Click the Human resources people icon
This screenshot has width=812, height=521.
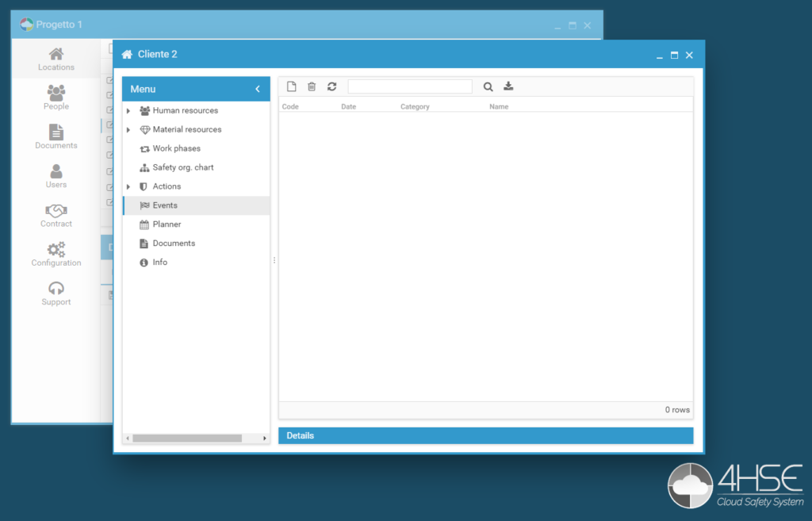tap(144, 111)
